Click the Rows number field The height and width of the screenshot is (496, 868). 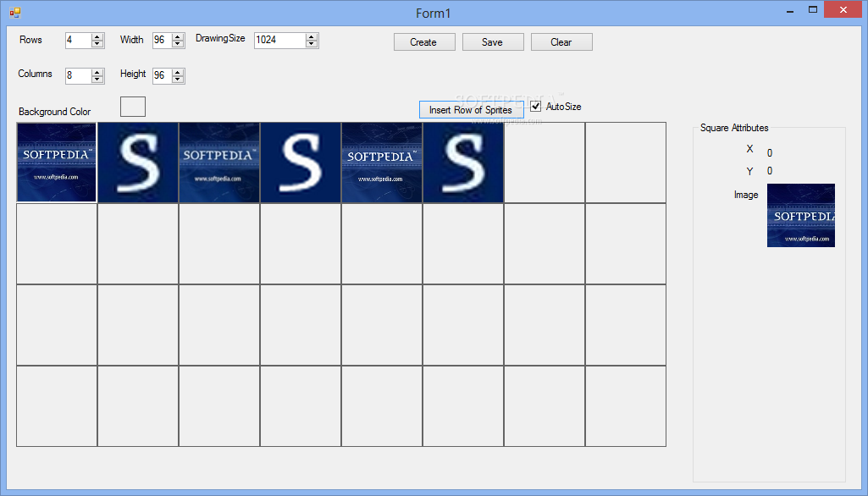[79, 41]
